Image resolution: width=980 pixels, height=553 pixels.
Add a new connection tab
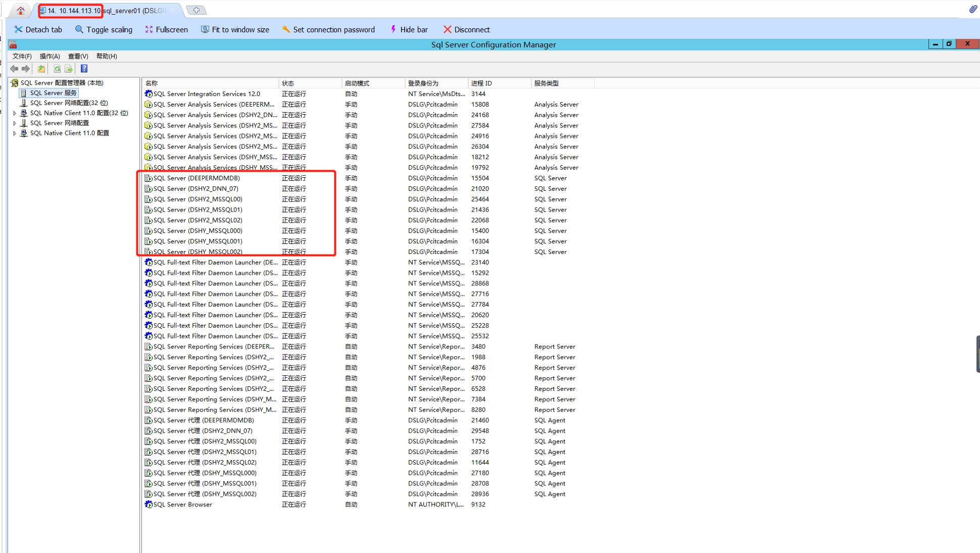click(196, 10)
